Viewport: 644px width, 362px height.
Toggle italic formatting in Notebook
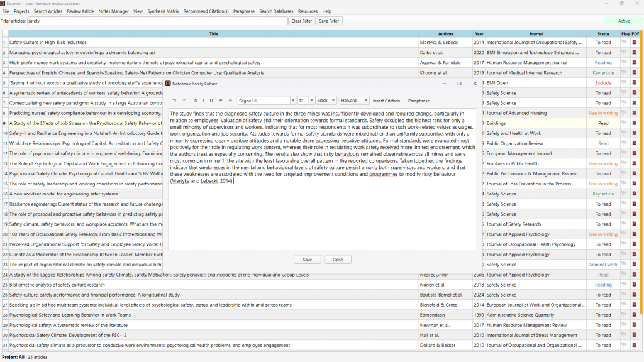click(x=203, y=101)
